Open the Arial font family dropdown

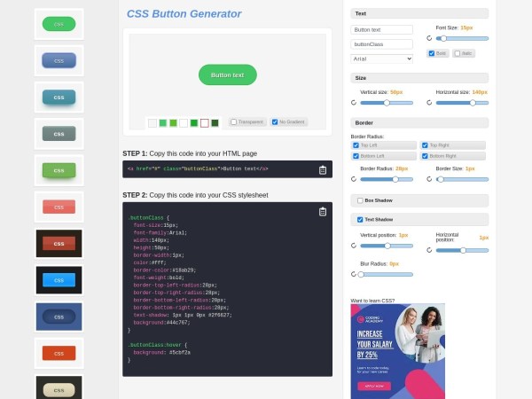tap(382, 59)
